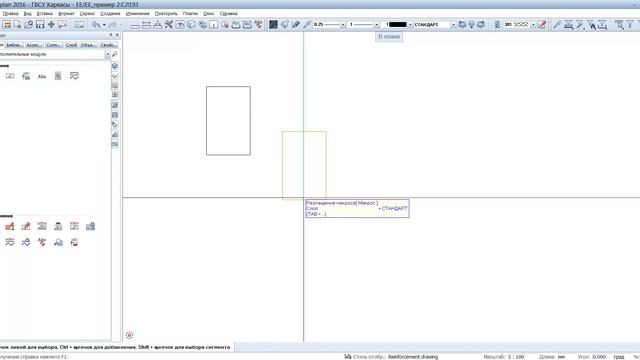Click the truck icon in the second lower row
This screenshot has height=360, width=640.
pyautogui.click(x=58, y=242)
